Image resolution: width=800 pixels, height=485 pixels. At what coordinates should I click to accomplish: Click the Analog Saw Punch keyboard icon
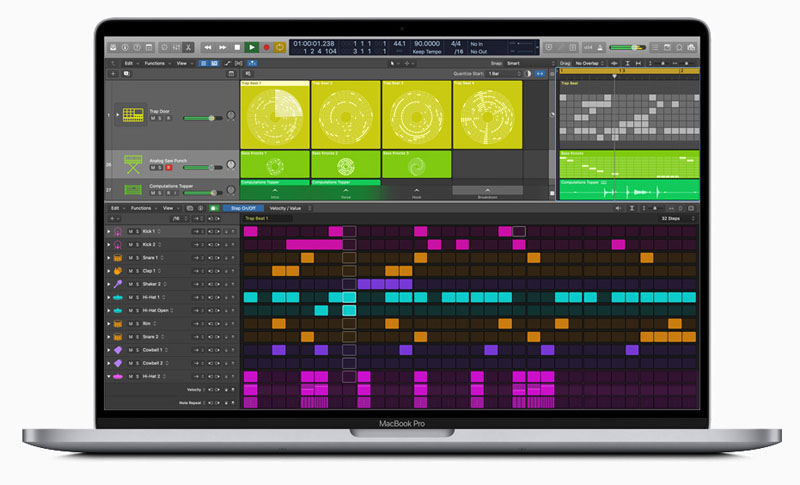tap(133, 163)
